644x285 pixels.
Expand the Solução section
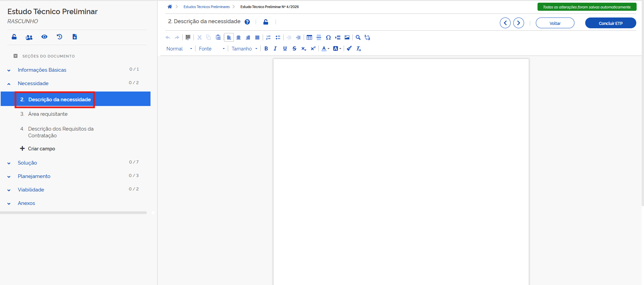(x=27, y=163)
